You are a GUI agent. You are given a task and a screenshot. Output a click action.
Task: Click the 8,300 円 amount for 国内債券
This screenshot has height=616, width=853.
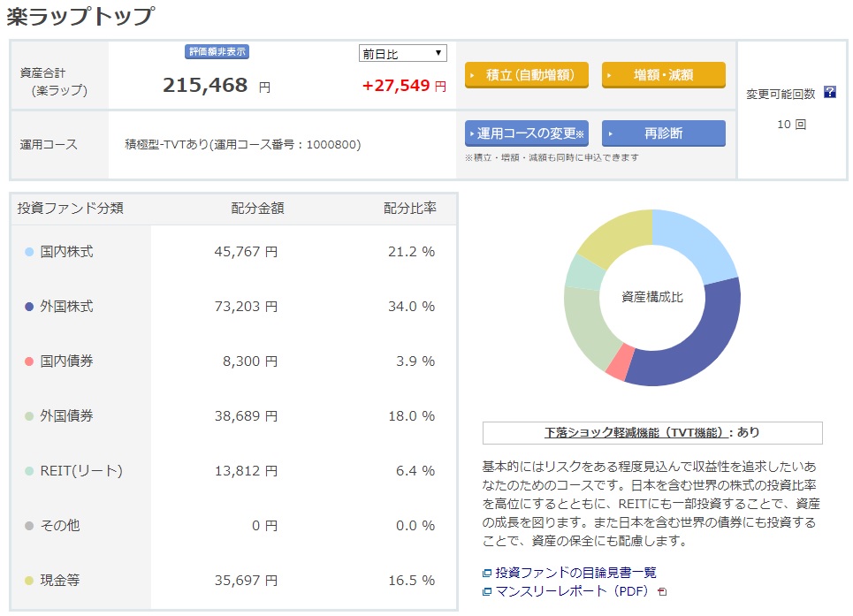tap(250, 361)
